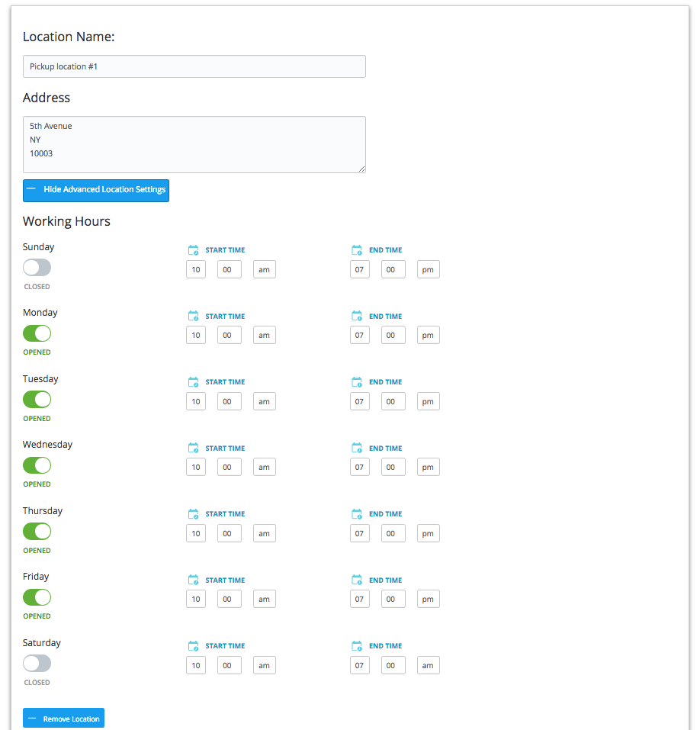
Task: Click Sunday start time calendar icon
Action: coord(193,250)
